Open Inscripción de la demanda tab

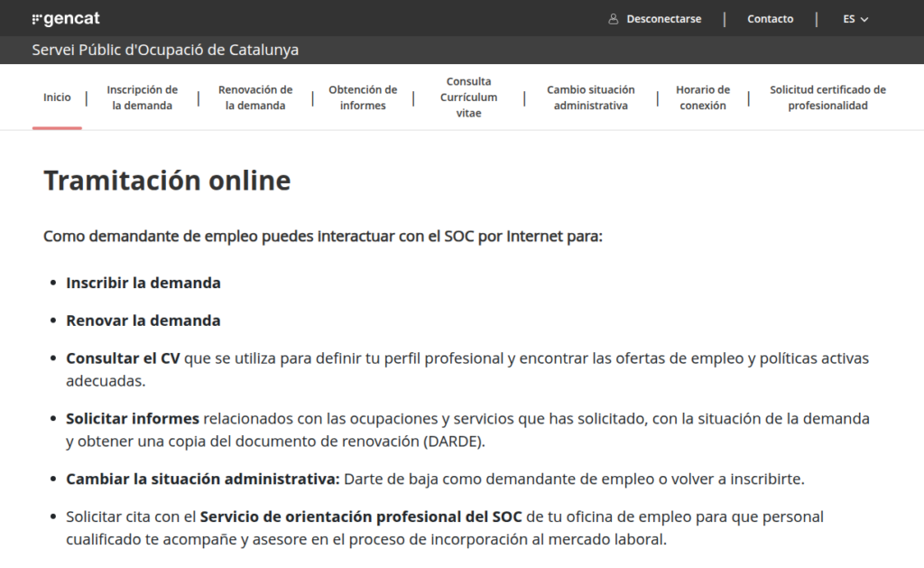coord(142,98)
